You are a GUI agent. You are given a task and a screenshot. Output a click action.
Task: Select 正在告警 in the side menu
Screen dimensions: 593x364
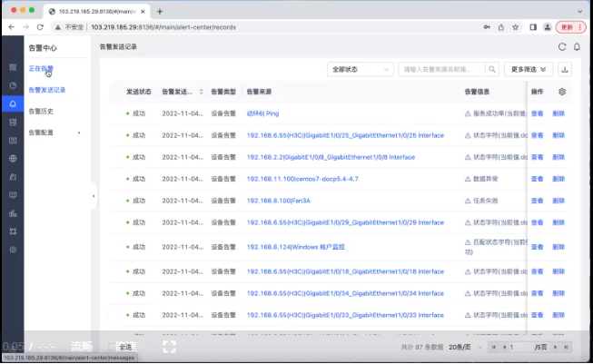pos(41,68)
